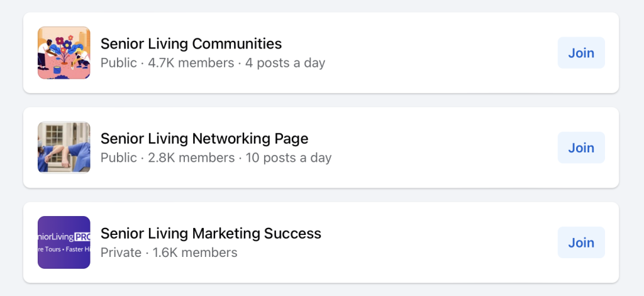Join the Senior Living Marketing Success group
This screenshot has height=296, width=644.
coord(581,242)
